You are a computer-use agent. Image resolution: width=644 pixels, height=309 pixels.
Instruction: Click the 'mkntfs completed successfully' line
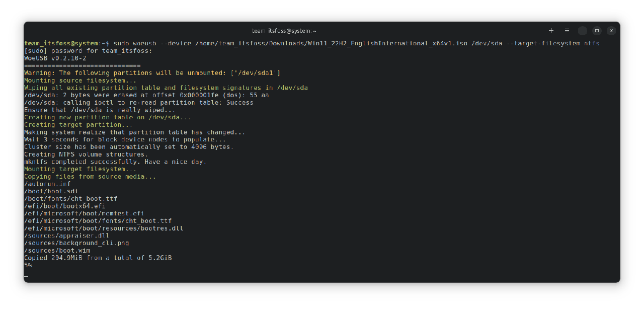(x=115, y=162)
